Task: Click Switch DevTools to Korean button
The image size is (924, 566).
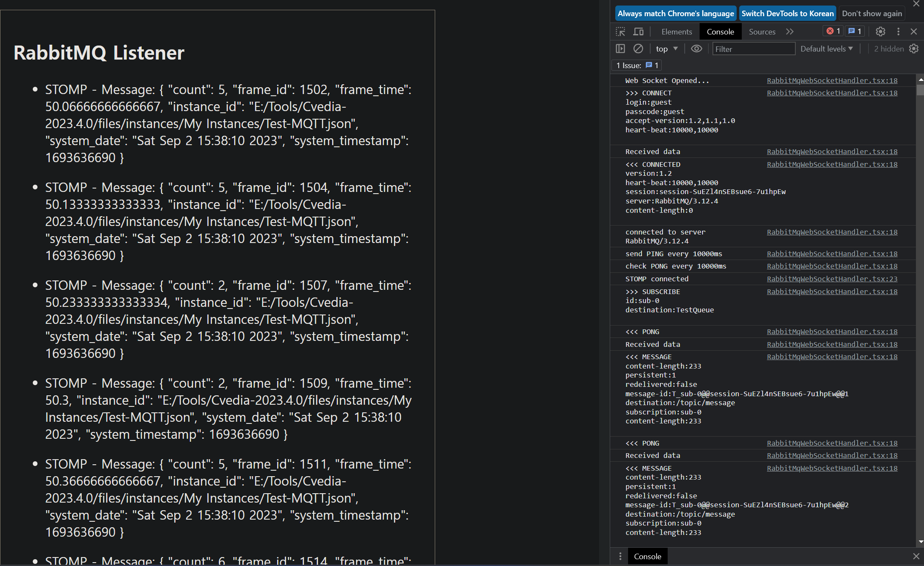Action: coord(787,13)
